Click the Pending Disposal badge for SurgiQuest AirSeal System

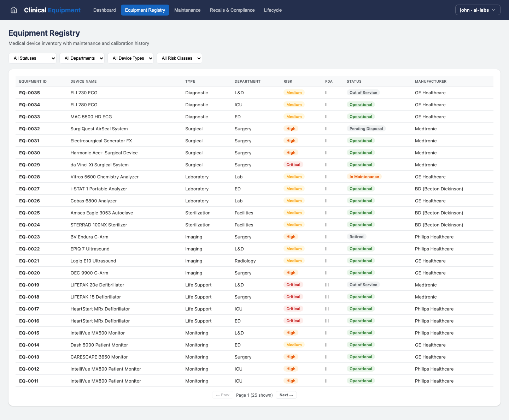tap(366, 129)
